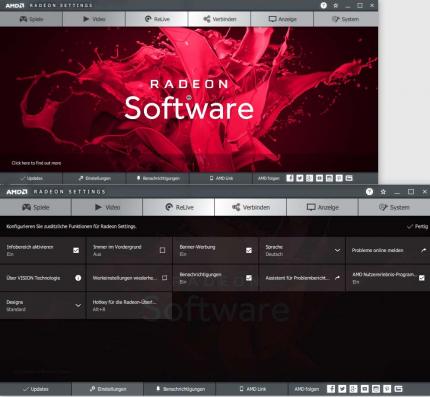Viewport: 430px width, 397px height.
Task: Open Benachrichtigungen in upper window footer
Action: tap(158, 178)
